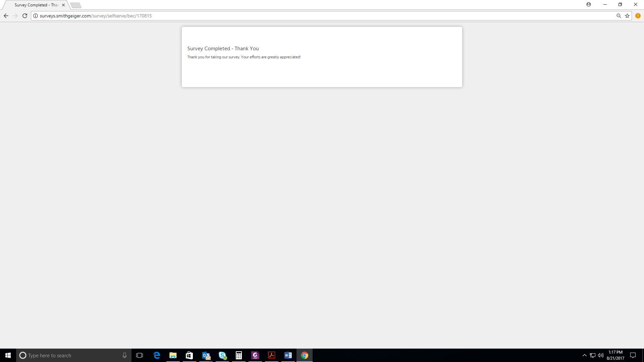
Task: Open the Chrome user profile icon
Action: 589,4
